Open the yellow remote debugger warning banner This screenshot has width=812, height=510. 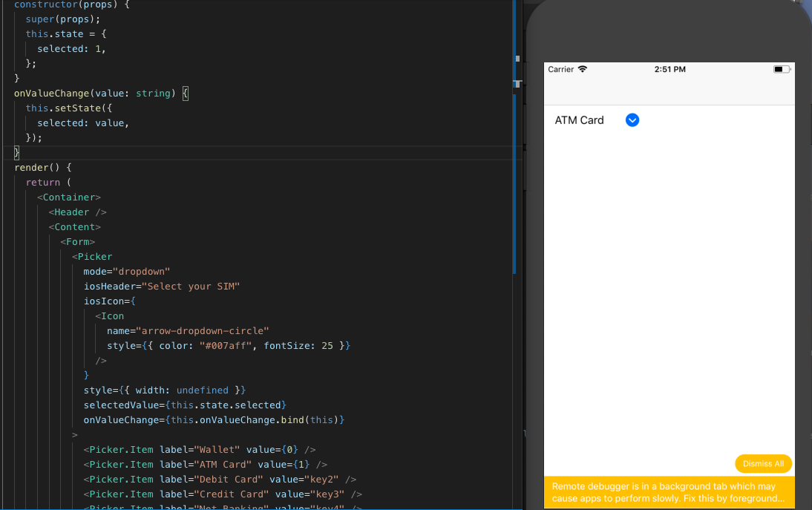[x=669, y=492]
